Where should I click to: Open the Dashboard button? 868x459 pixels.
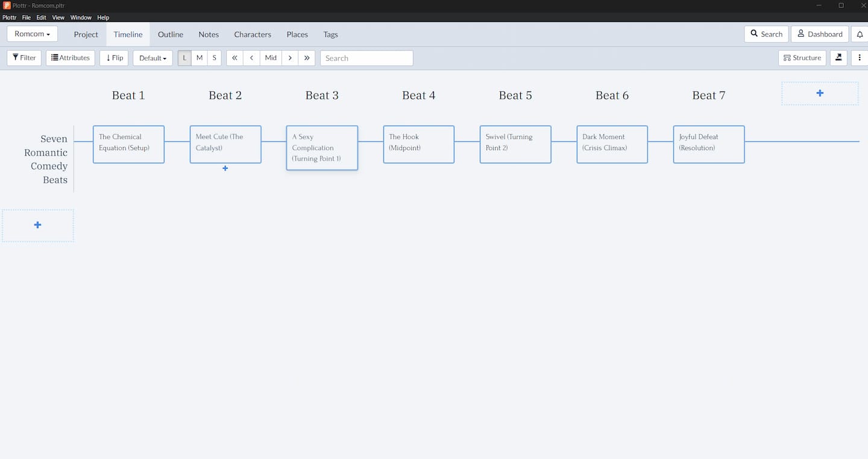click(x=820, y=34)
